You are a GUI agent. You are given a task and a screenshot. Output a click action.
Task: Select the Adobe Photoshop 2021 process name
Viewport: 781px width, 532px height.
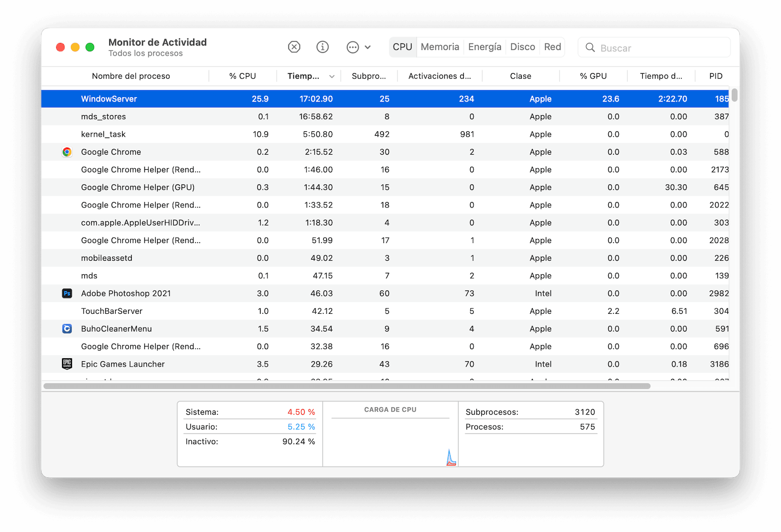126,293
